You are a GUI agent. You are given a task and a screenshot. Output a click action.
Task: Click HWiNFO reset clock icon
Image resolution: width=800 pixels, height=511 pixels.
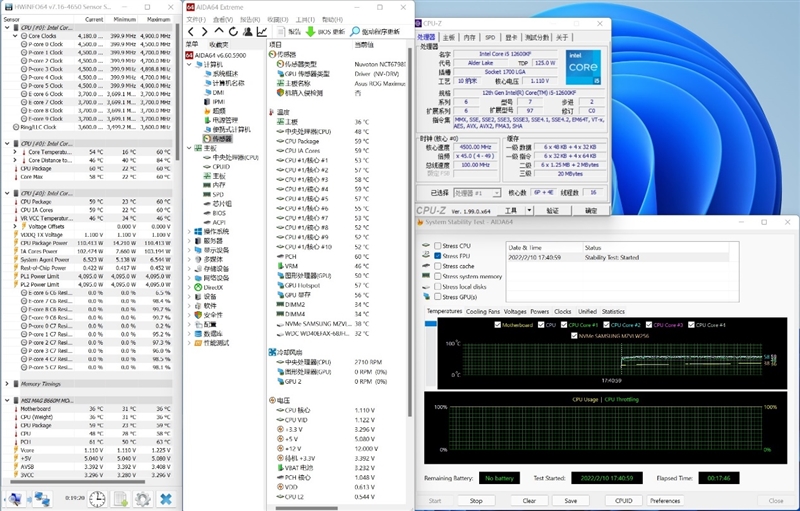(97, 499)
